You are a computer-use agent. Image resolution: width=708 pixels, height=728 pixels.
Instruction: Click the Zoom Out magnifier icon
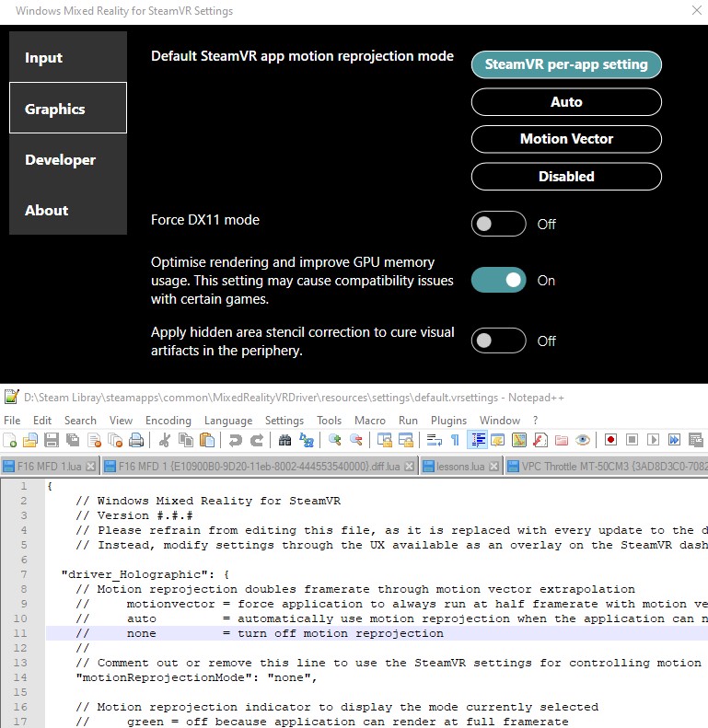[x=356, y=440]
